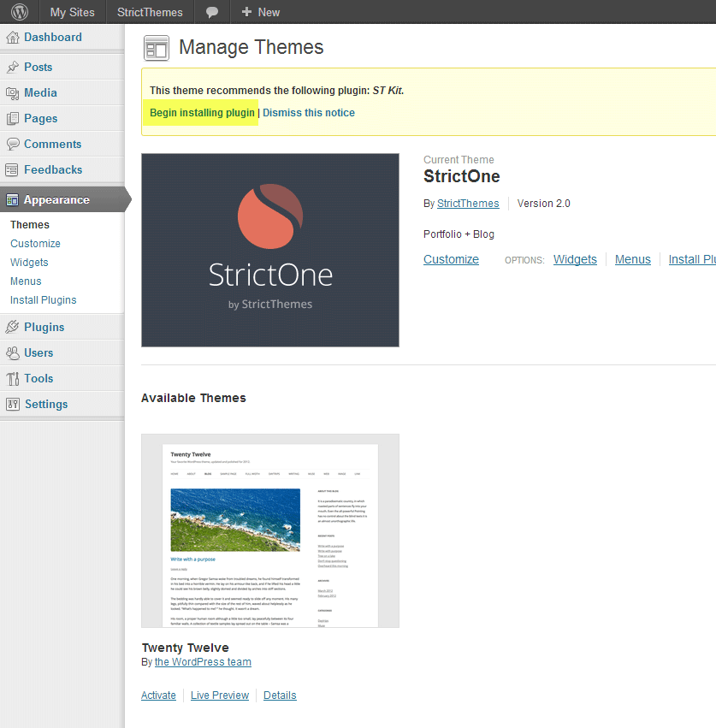Click Begin installing plugin link
716x728 pixels.
coord(202,113)
